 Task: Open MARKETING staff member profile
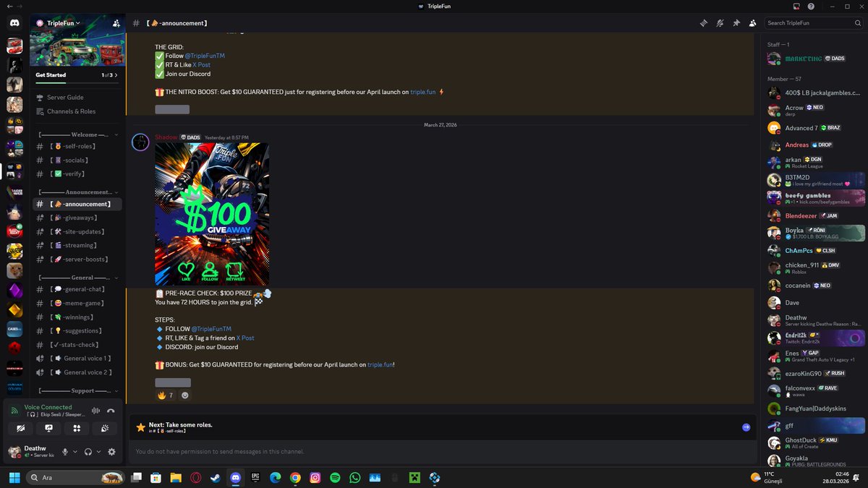click(815, 59)
